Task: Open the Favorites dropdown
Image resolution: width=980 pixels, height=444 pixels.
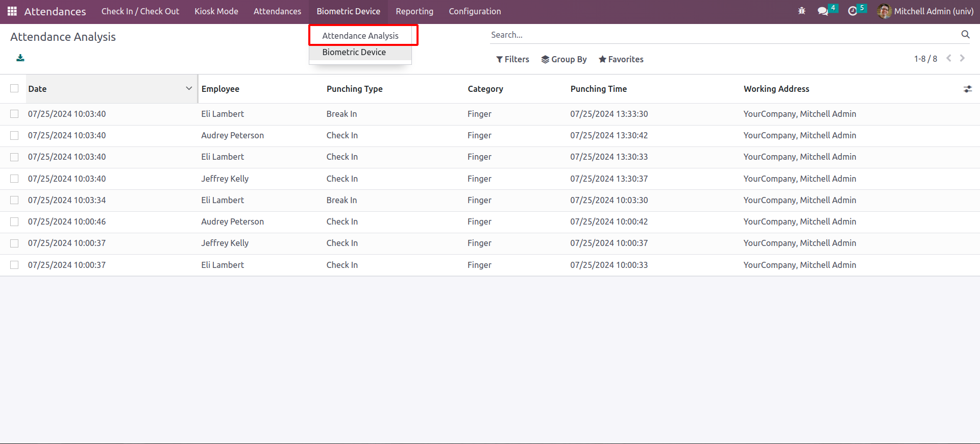Action: pos(621,59)
